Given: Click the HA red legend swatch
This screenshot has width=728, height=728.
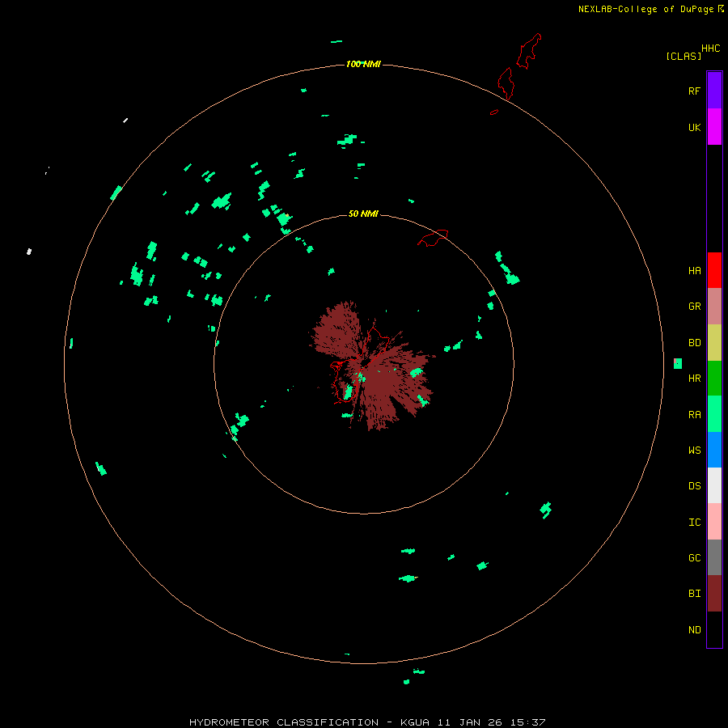Looking at the screenshot, I should (x=714, y=270).
